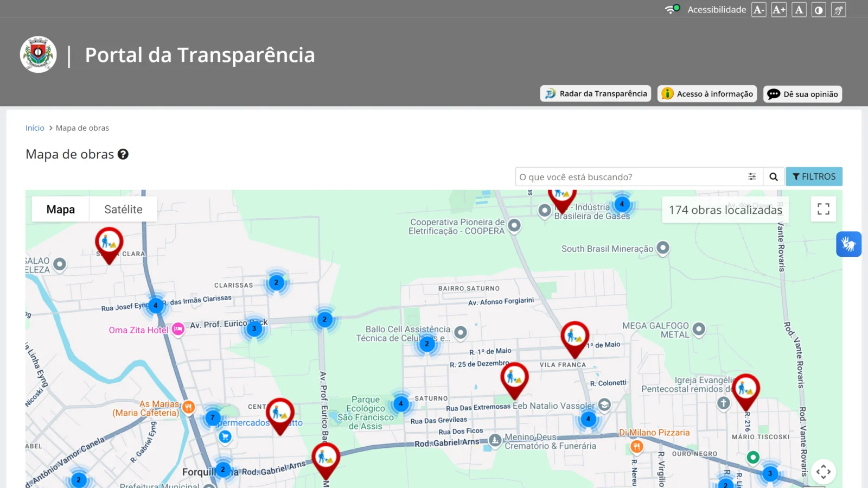Select the work marker near R. 1º de Maio
This screenshot has height=488, width=868.
575,339
